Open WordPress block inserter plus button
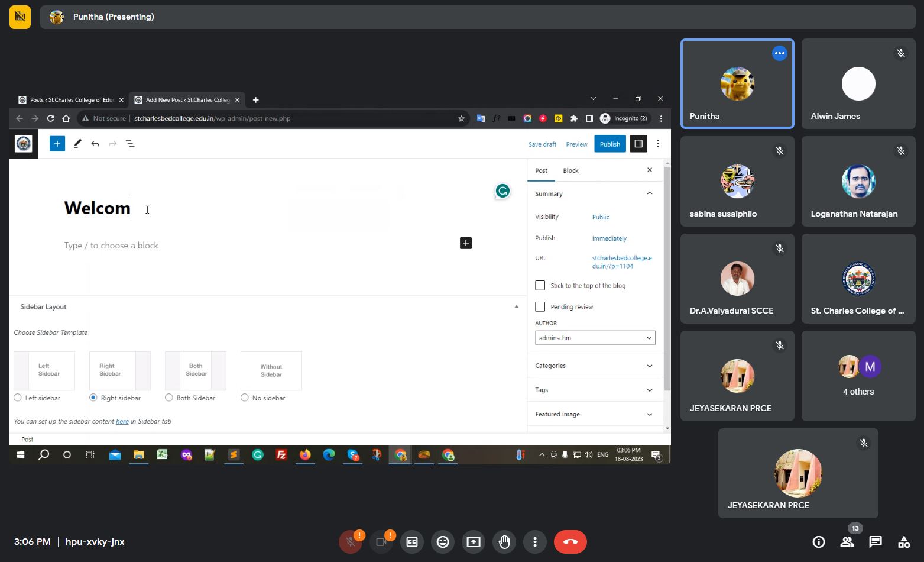This screenshot has width=924, height=562. coord(57,144)
